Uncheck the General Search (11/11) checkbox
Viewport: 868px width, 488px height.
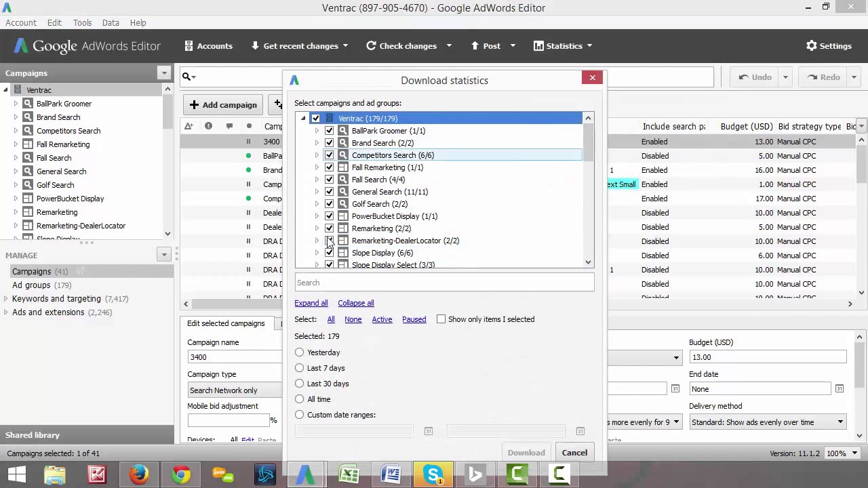click(330, 192)
